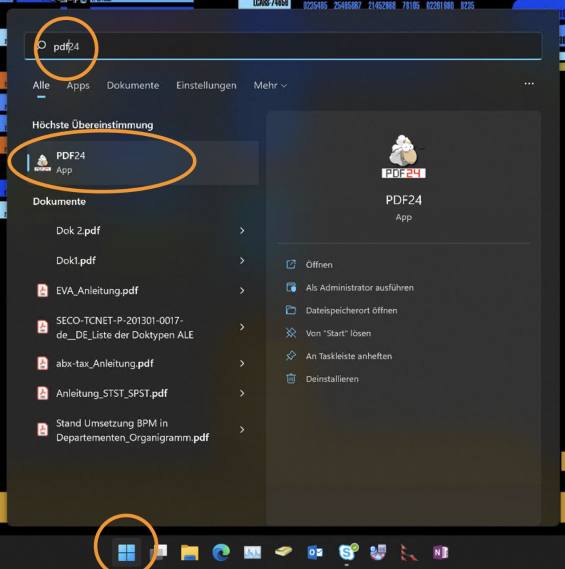The image size is (565, 569).
Task: Expand the arrow for Stand Umsetzung BPM document
Action: click(x=242, y=430)
